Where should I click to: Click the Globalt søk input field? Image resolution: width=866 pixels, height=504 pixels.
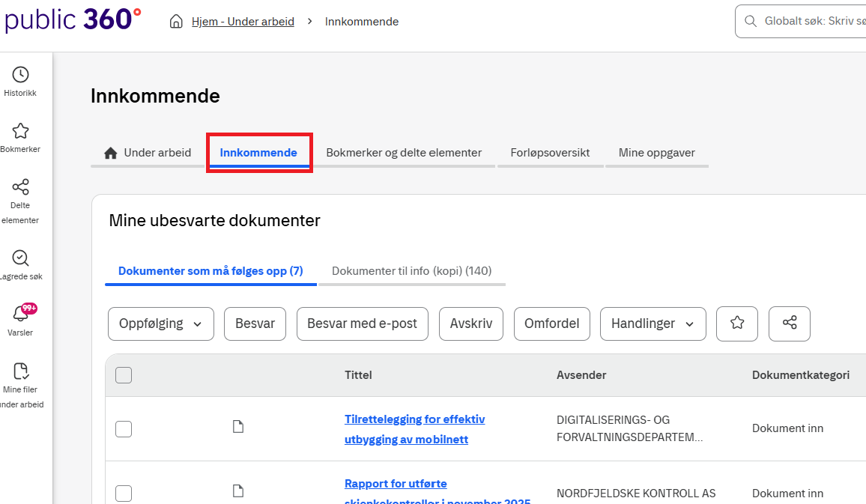[809, 22]
